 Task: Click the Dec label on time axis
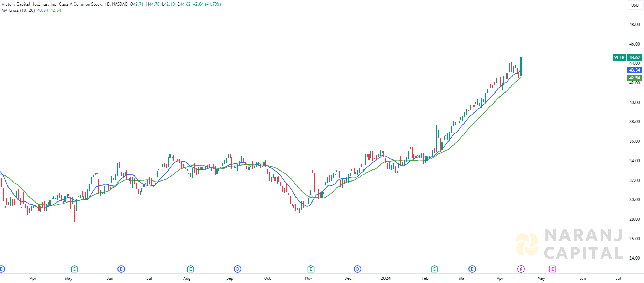pos(348,278)
